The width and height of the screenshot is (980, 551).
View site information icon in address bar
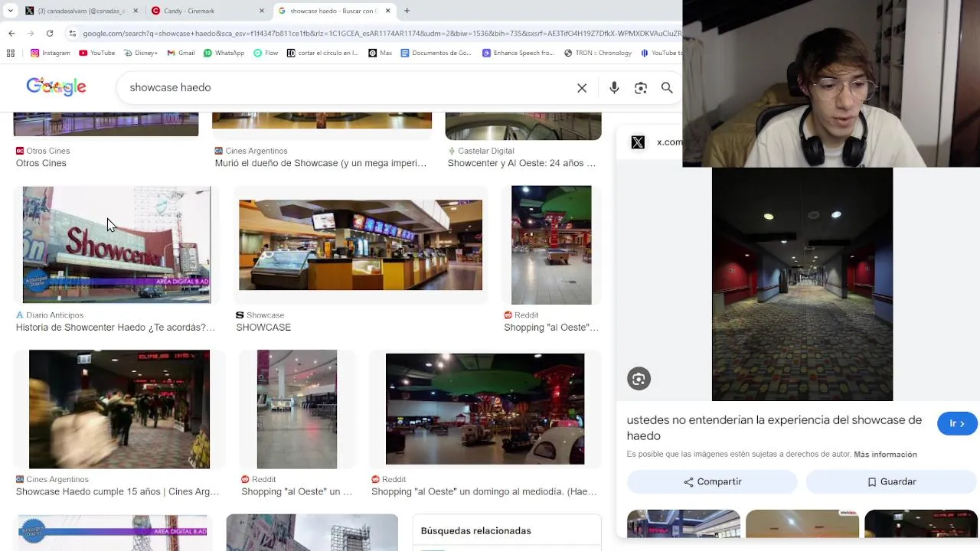pyautogui.click(x=73, y=33)
